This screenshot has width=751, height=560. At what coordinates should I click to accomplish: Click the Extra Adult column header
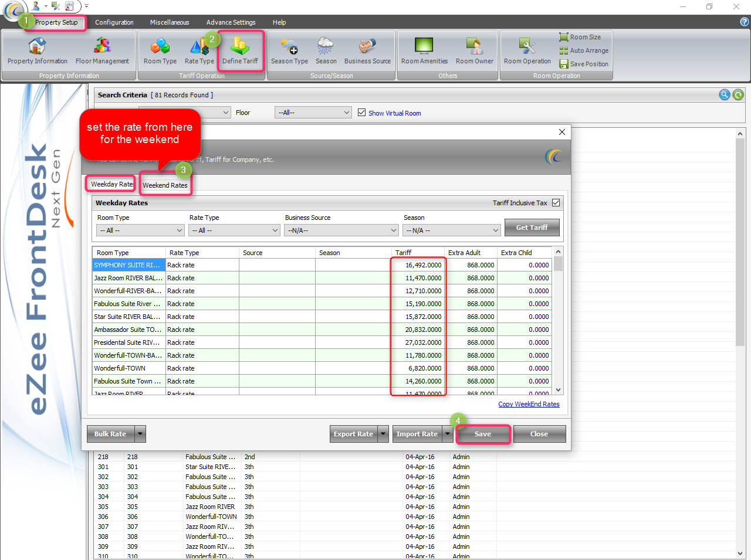(x=471, y=253)
